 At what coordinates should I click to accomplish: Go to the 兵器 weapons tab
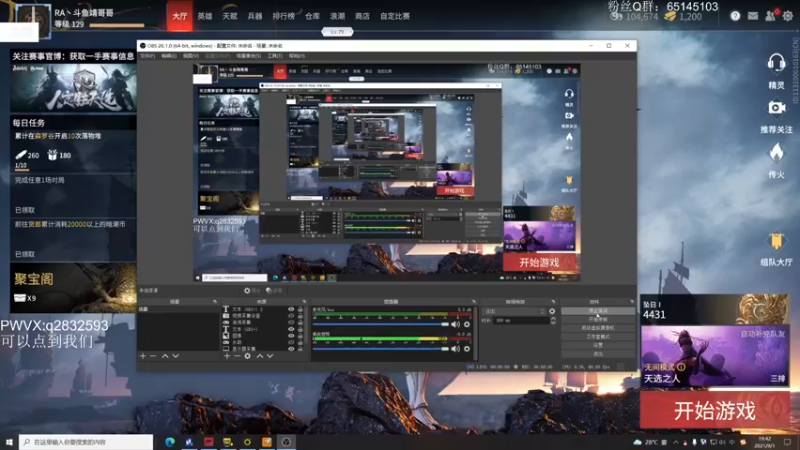pyautogui.click(x=255, y=16)
